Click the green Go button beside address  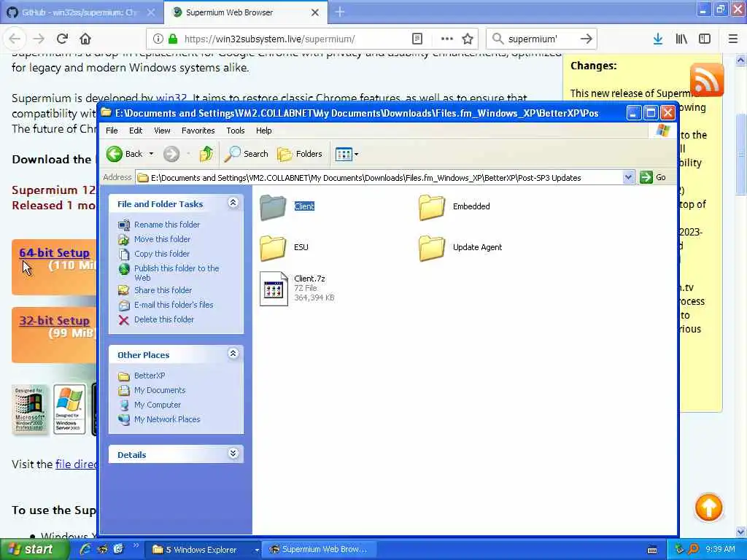pyautogui.click(x=653, y=178)
